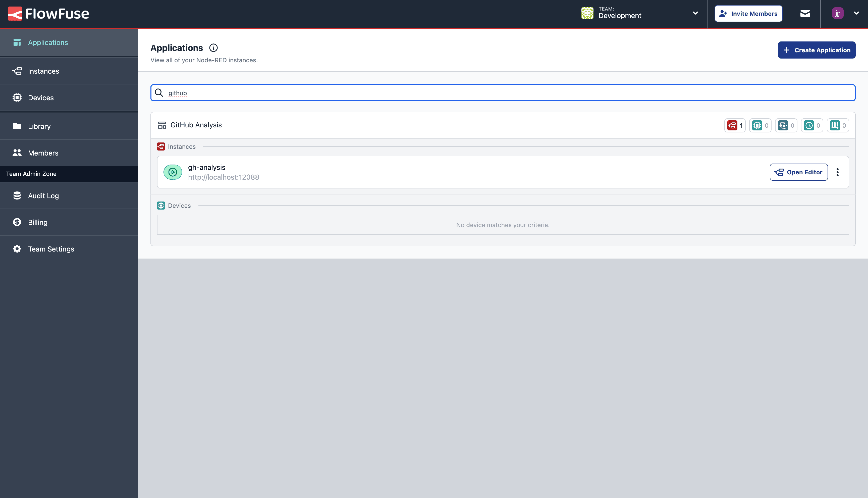Image resolution: width=868 pixels, height=498 pixels.
Task: Click the info icon beside Applications heading
Action: (x=213, y=47)
